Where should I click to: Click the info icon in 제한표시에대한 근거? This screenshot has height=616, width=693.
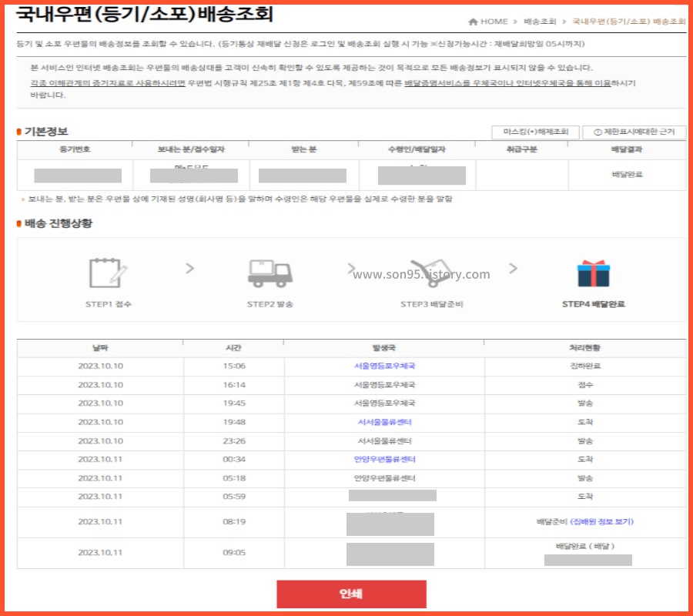pyautogui.click(x=598, y=132)
